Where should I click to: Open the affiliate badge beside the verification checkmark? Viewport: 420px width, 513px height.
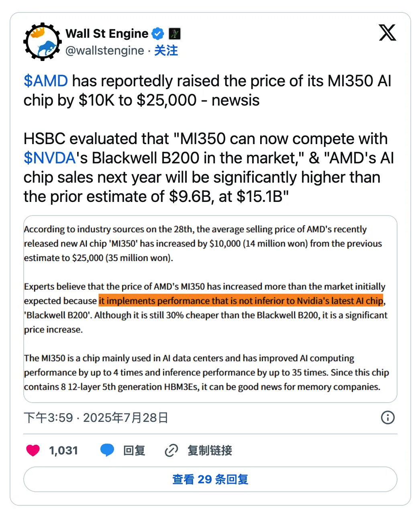tap(174, 34)
